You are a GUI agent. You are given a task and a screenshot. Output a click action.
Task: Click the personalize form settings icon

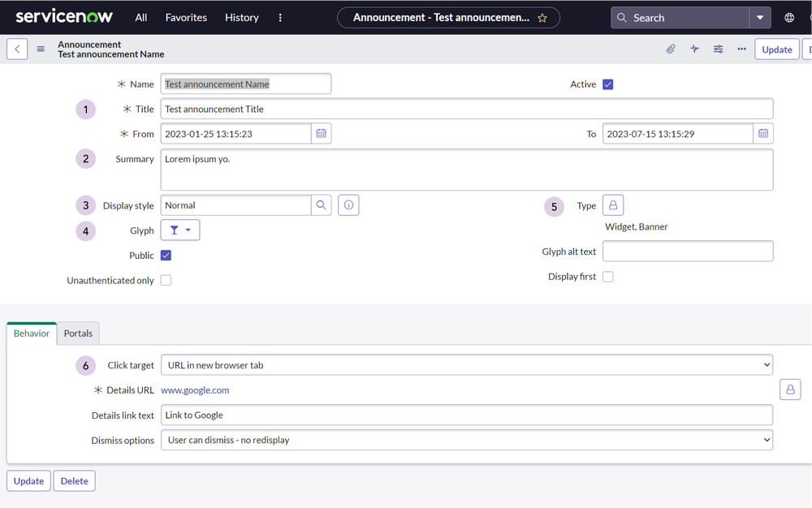(719, 50)
